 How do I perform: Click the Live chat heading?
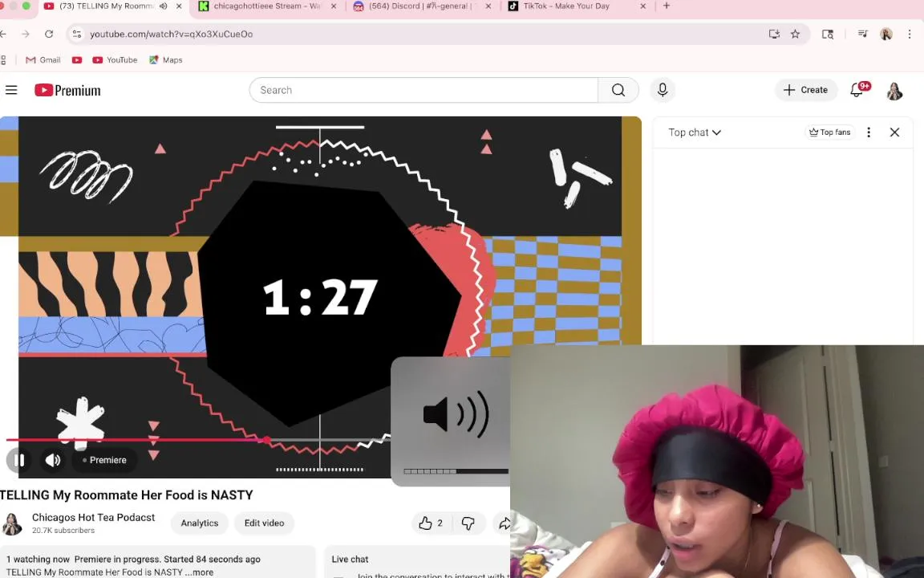pos(350,559)
